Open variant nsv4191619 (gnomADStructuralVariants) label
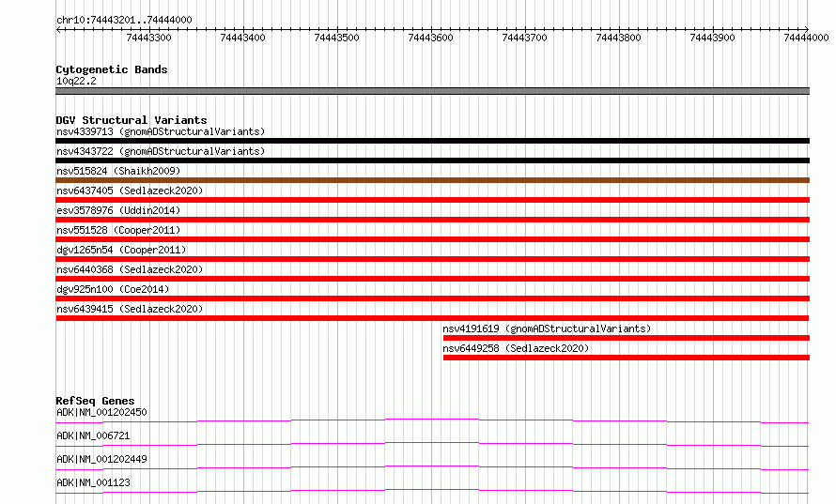 tap(547, 328)
